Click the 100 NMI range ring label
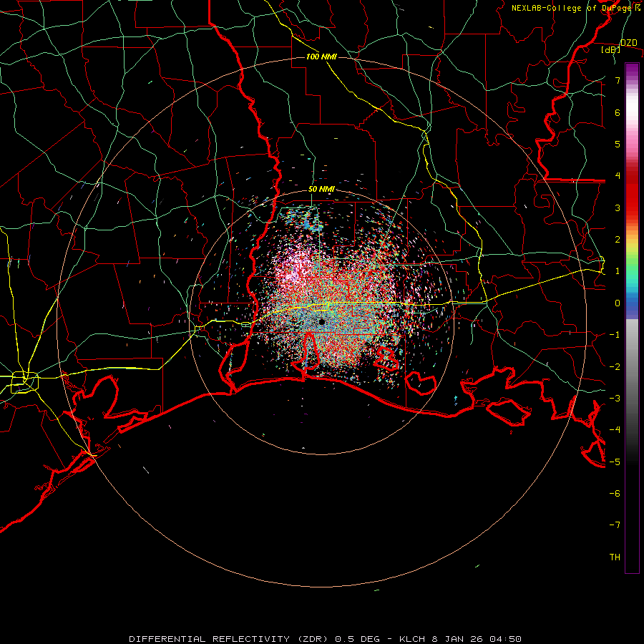644x644 pixels. [321, 57]
